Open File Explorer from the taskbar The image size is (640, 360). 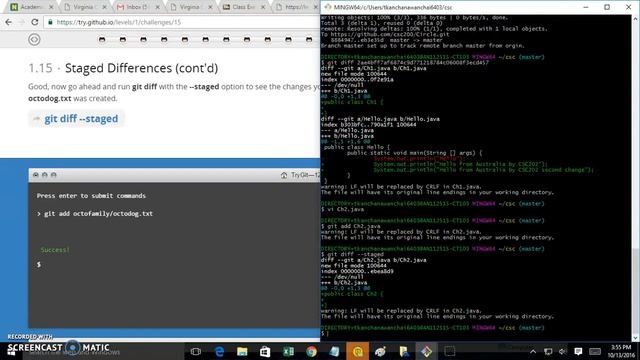click(242, 351)
